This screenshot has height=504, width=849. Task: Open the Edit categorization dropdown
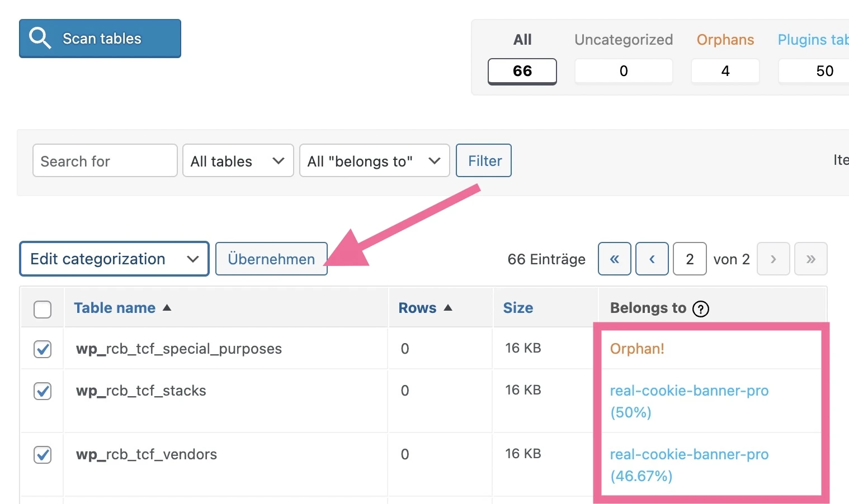click(x=114, y=259)
